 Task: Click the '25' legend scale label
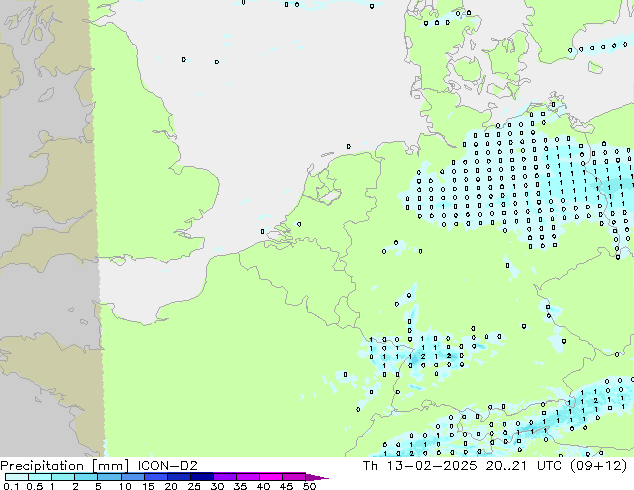194,486
